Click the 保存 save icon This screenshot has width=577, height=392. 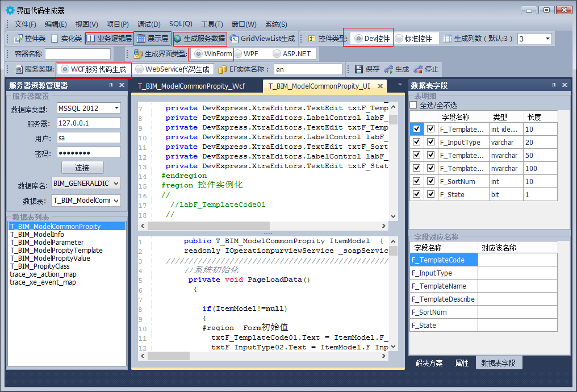coord(359,69)
